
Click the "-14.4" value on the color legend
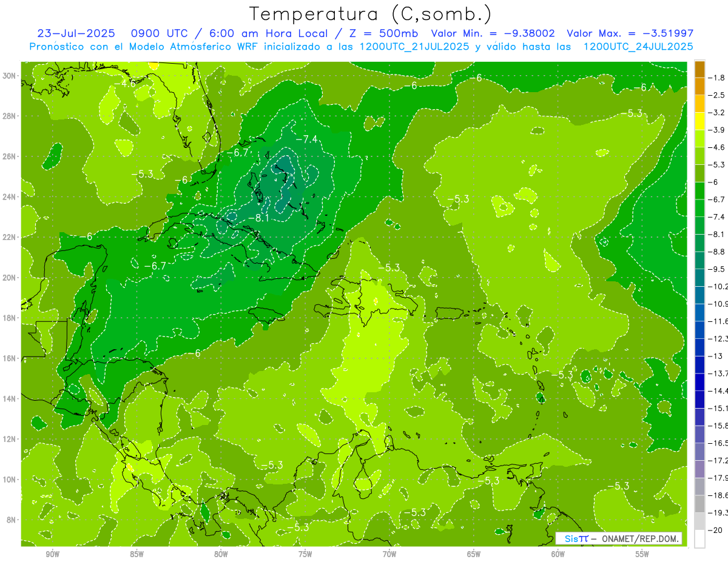[x=718, y=390]
